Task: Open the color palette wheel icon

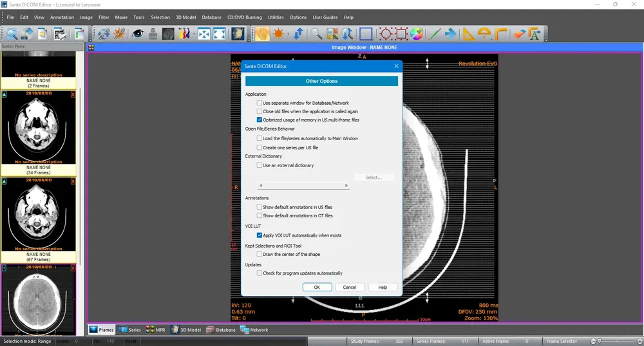Action: [x=417, y=34]
